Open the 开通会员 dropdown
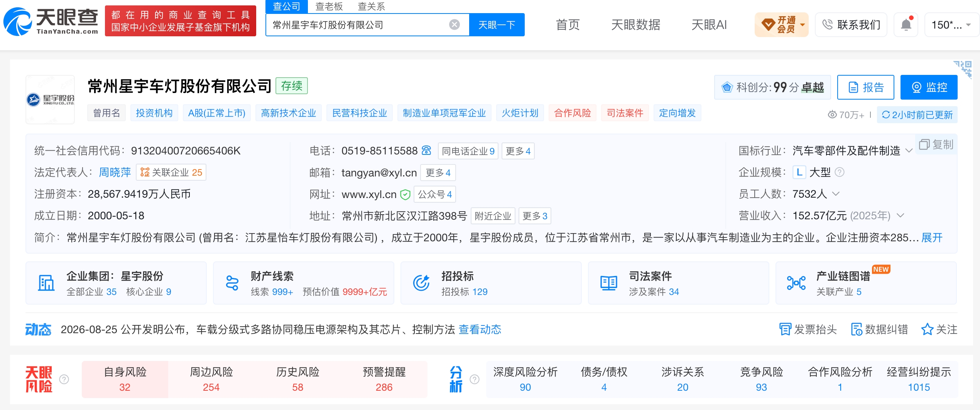 pyautogui.click(x=781, y=25)
